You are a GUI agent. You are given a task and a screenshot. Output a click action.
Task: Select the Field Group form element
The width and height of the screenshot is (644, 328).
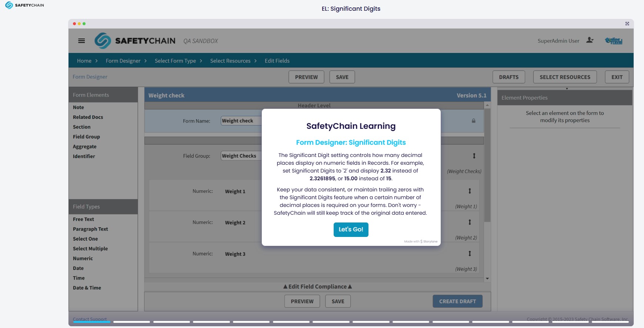87,137
